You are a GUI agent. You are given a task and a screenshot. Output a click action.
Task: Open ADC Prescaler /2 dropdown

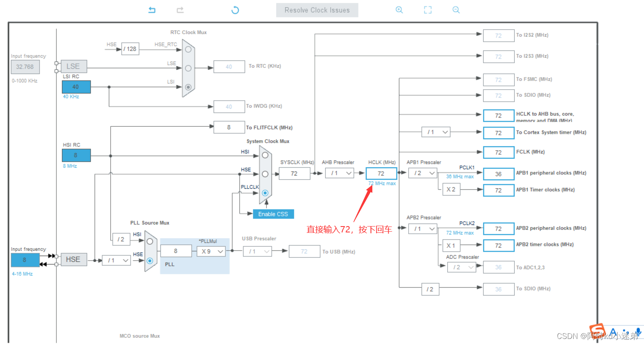click(462, 267)
